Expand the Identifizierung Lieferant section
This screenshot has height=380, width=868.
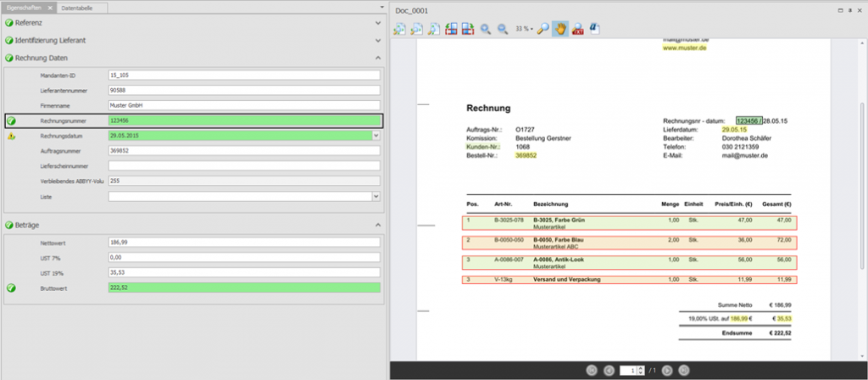click(x=378, y=41)
